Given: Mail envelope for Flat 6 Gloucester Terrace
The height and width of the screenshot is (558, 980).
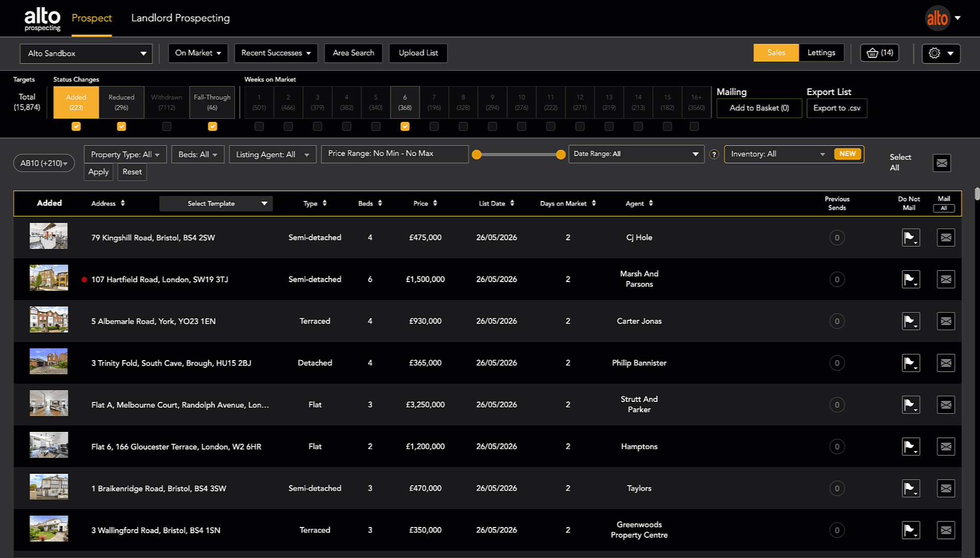Looking at the screenshot, I should point(946,447).
